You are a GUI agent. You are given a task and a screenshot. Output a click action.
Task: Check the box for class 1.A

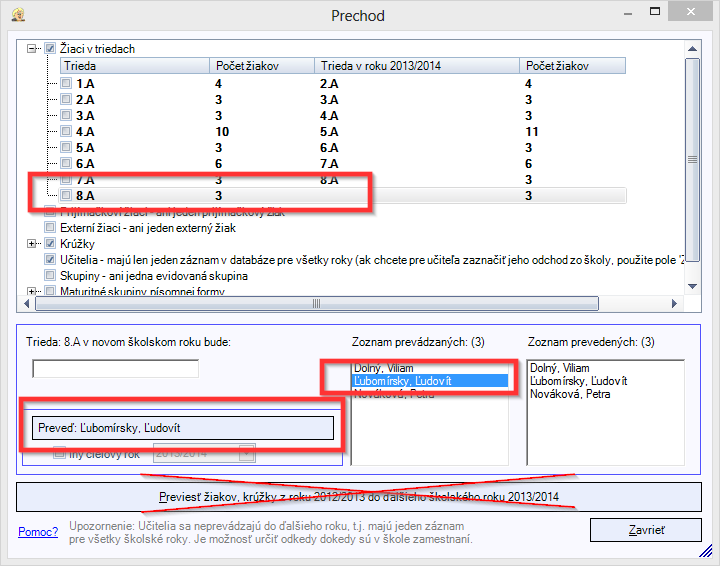coord(66,83)
